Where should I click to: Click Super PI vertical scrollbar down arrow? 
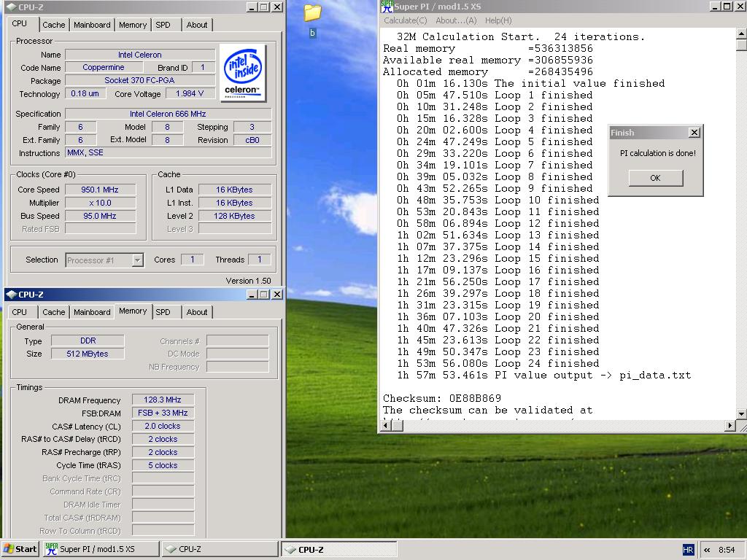(x=741, y=414)
